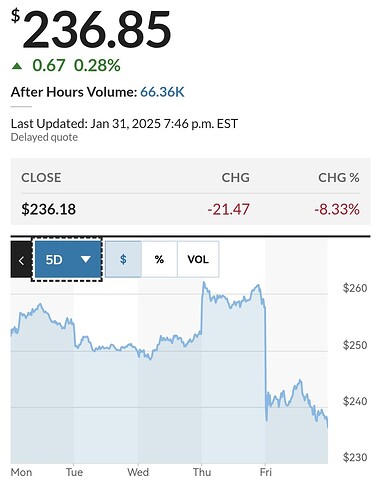
Task: Click the CLOSE column header
Action: click(41, 178)
